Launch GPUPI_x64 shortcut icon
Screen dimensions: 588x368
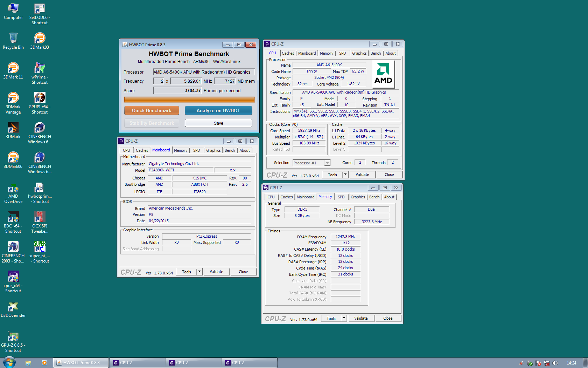tap(40, 103)
